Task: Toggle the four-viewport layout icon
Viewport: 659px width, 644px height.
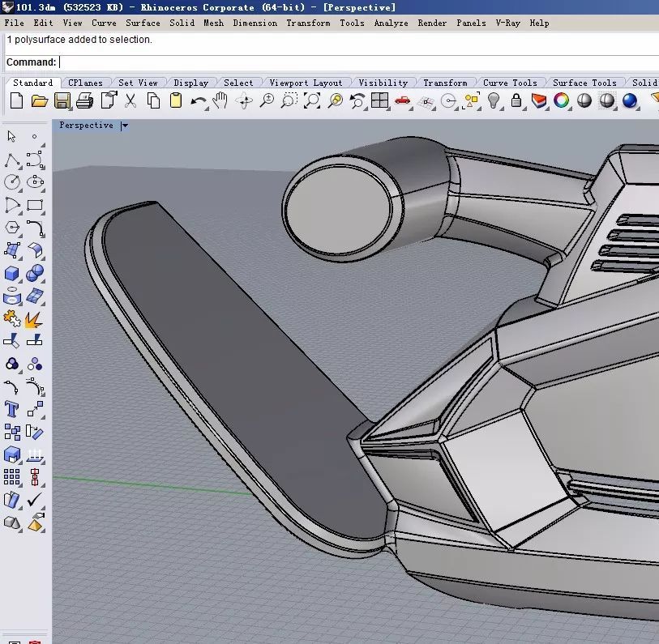Action: coord(379,101)
